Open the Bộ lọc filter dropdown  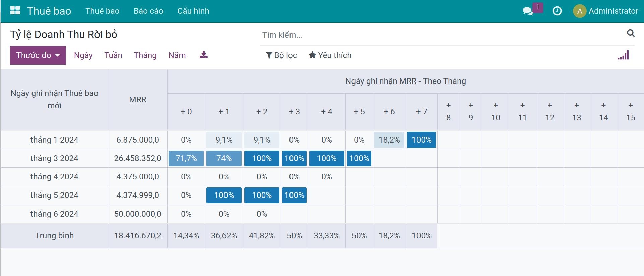click(281, 55)
